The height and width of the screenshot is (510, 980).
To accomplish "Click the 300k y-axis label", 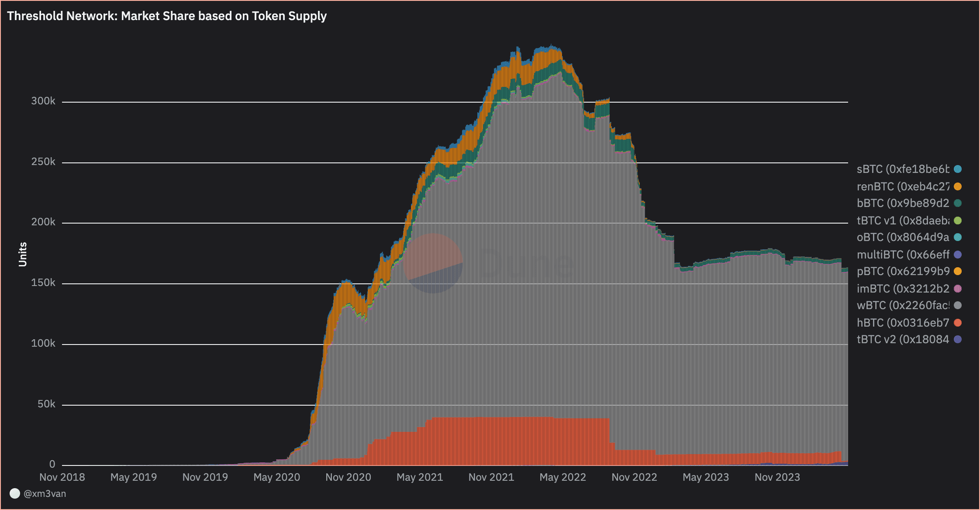I will [43, 101].
